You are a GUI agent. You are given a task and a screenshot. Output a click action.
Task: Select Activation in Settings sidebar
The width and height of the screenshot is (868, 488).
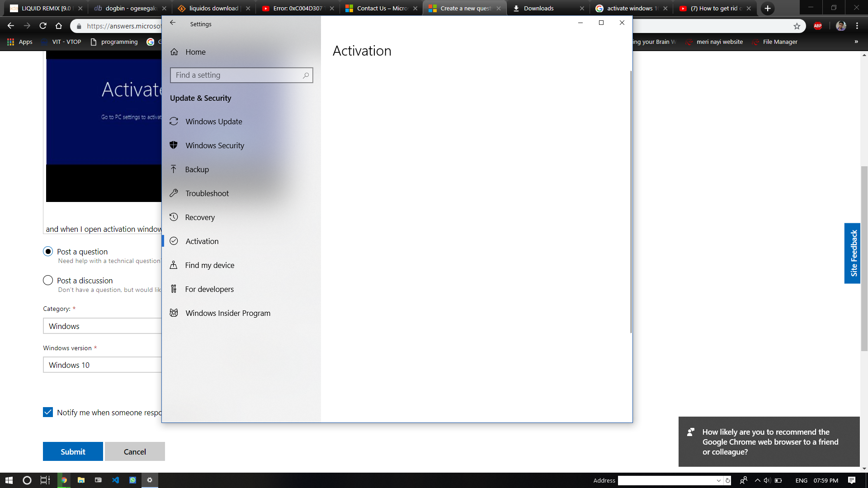pyautogui.click(x=202, y=241)
